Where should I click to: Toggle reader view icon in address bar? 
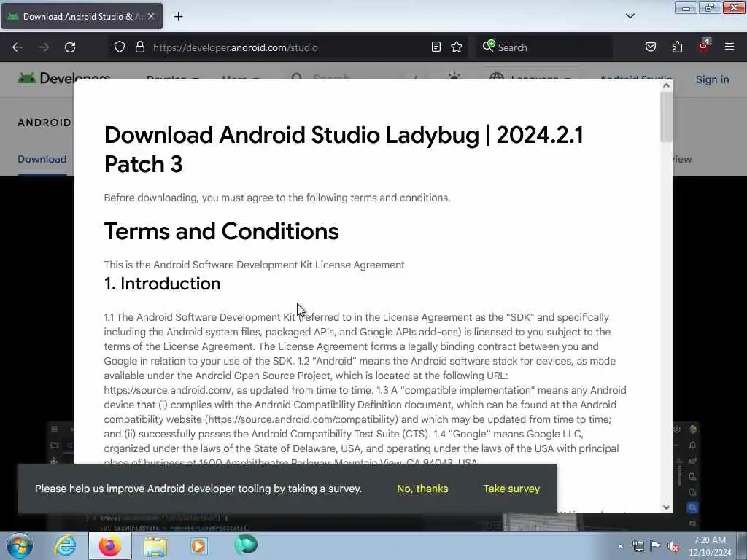[436, 47]
